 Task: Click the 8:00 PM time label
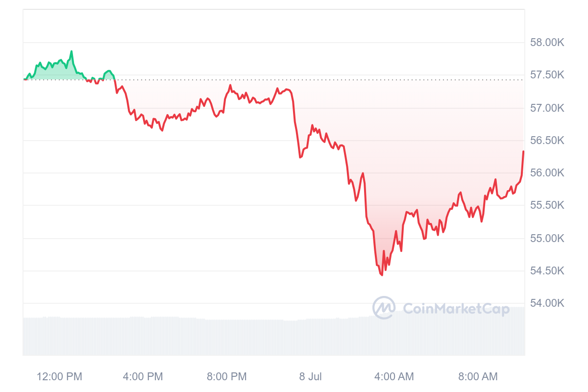coord(226,377)
